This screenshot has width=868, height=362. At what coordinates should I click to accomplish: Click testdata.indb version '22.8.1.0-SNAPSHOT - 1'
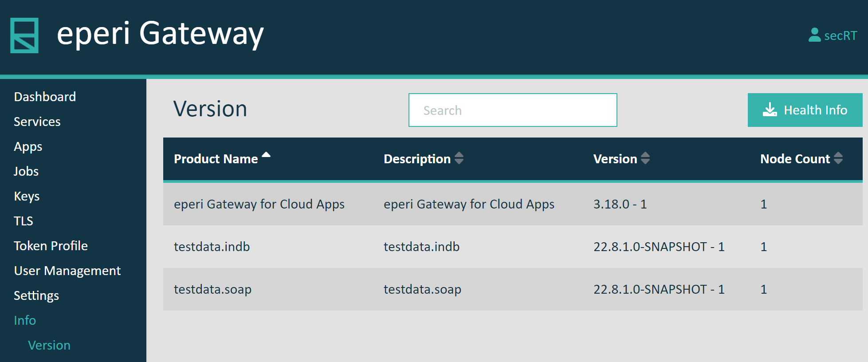pos(659,247)
